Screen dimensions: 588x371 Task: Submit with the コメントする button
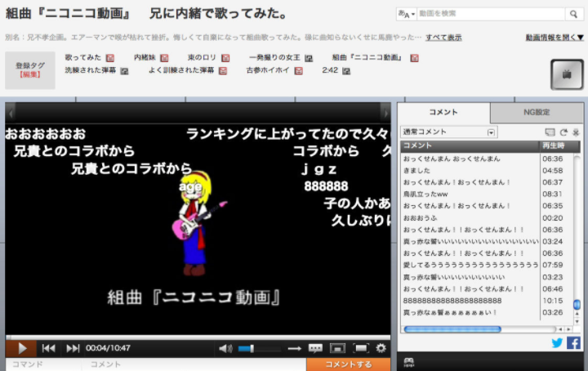(x=349, y=364)
